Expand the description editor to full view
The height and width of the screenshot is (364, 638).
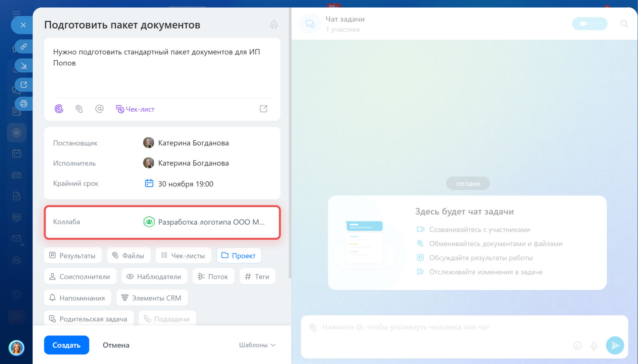pos(263,109)
